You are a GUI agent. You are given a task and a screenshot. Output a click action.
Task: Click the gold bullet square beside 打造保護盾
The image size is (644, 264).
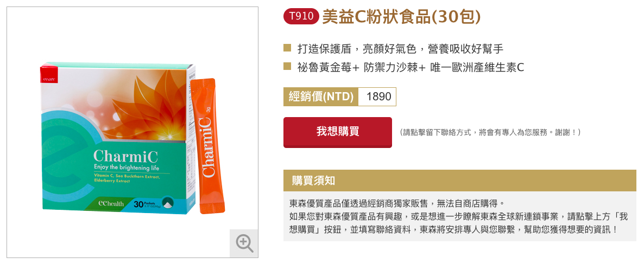tap(287, 48)
